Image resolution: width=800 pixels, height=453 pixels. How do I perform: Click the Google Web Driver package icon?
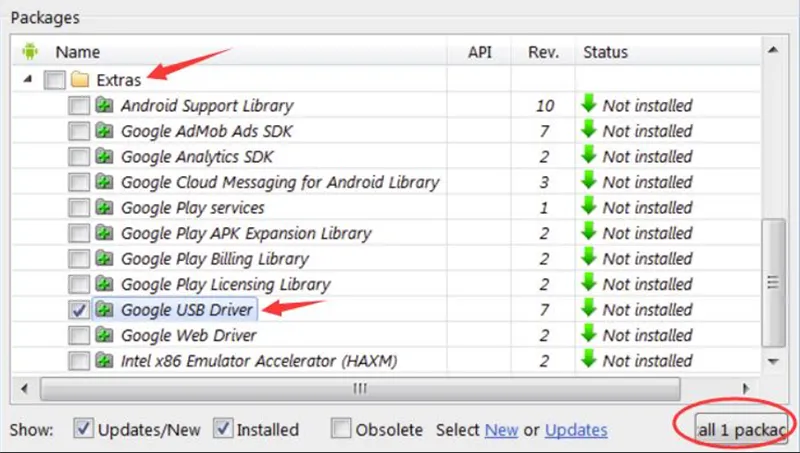click(x=105, y=335)
